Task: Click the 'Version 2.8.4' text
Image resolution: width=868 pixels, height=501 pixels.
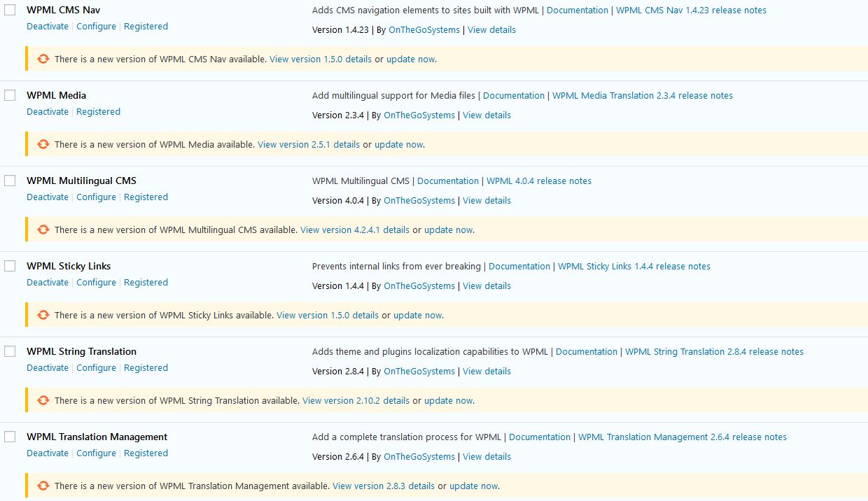Action: [x=338, y=372]
